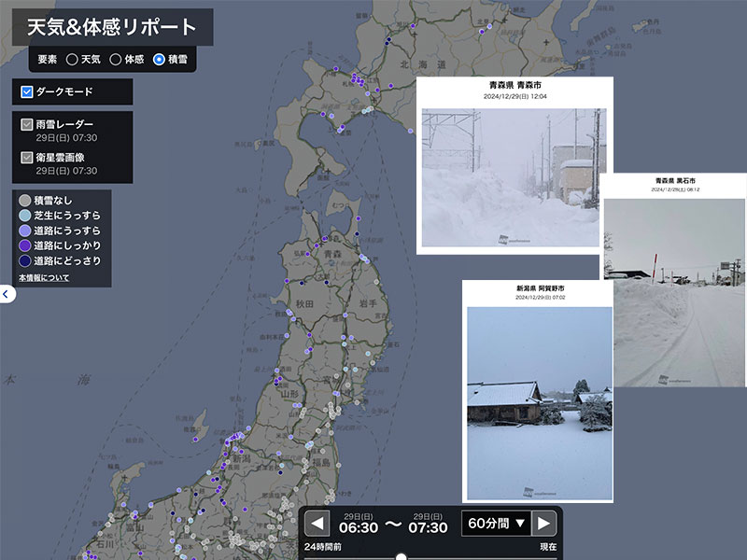Viewport: 747px width, 560px height.
Task: Click the 芝生にうっすら legend icon
Action: coord(25,216)
